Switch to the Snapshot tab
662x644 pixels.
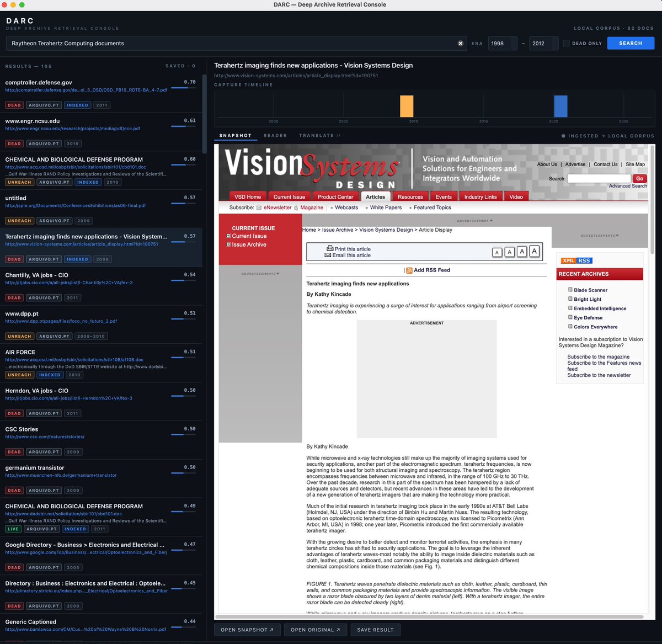click(235, 135)
